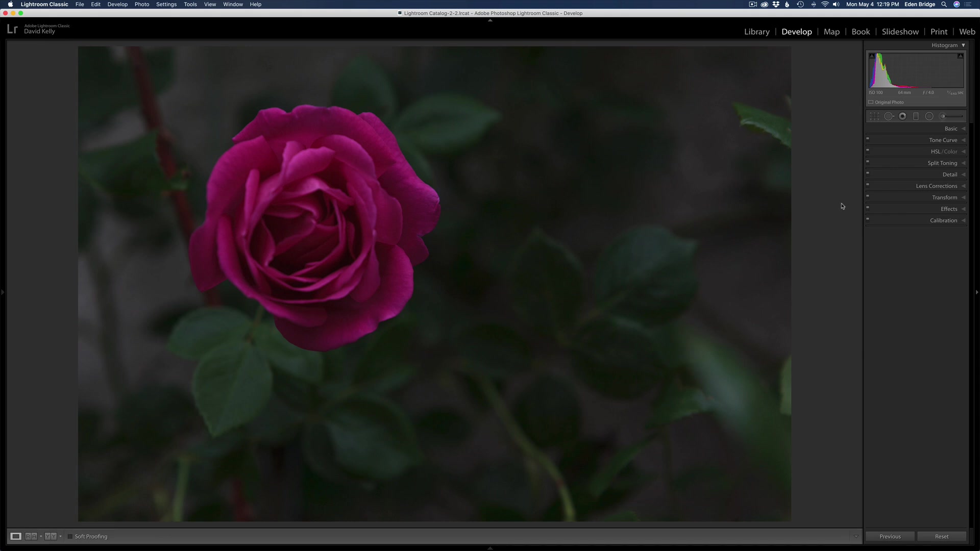Select the Crop Overlay tool
The width and height of the screenshot is (980, 551).
coord(874,116)
